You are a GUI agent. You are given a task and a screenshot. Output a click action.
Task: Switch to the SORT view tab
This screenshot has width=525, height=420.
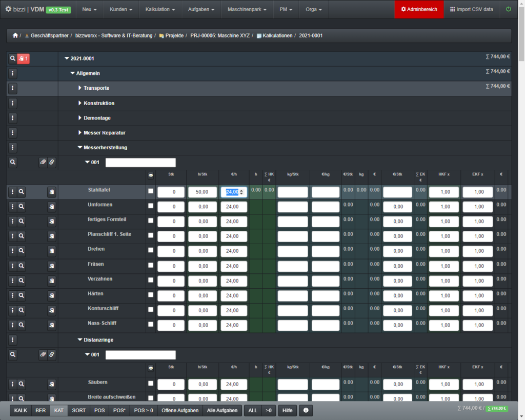[x=78, y=411]
